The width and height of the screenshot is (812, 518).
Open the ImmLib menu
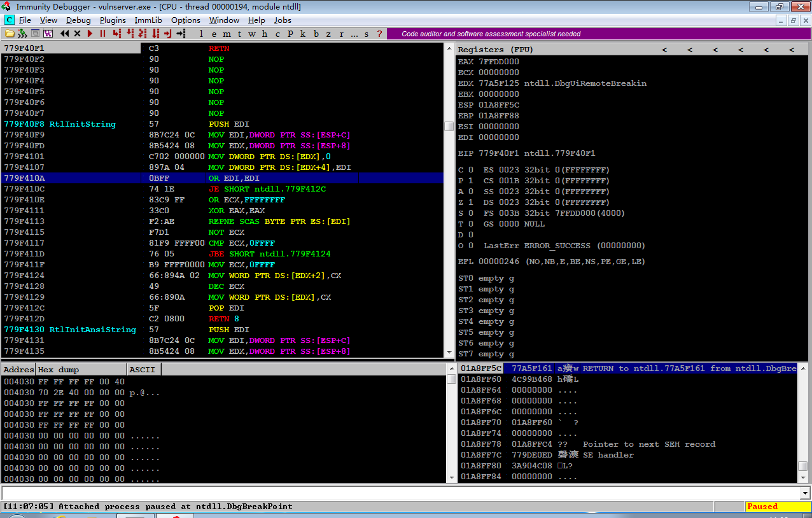pyautogui.click(x=148, y=20)
